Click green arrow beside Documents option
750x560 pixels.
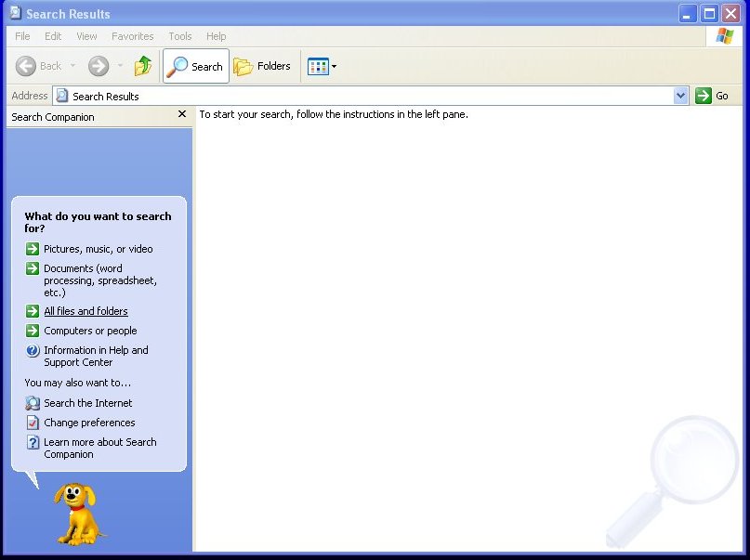pos(33,268)
